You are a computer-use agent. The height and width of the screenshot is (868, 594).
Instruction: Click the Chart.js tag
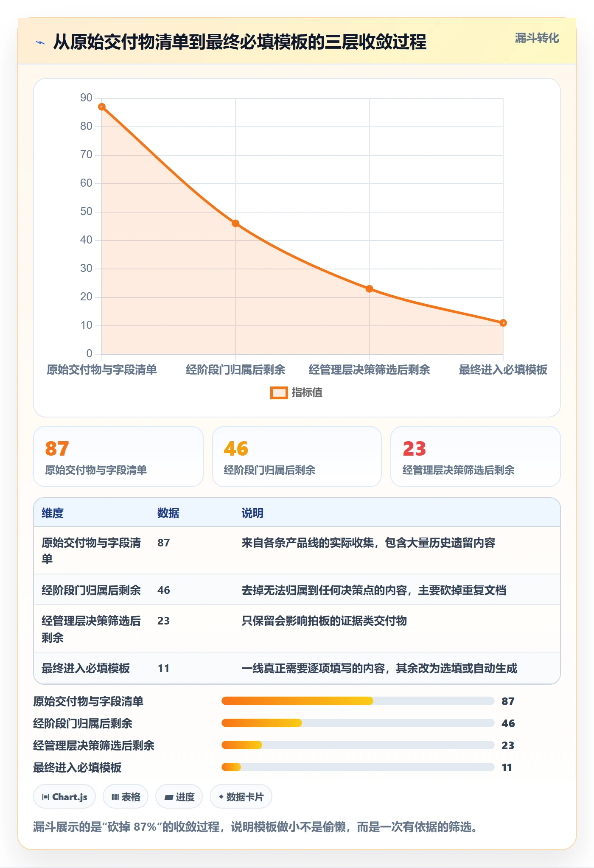coord(64,797)
